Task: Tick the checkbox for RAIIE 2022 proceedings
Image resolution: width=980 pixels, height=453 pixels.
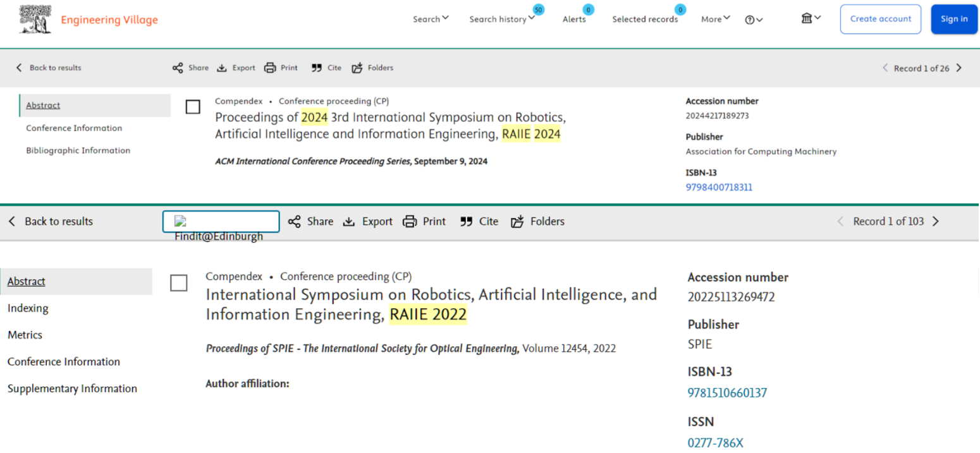Action: point(179,283)
